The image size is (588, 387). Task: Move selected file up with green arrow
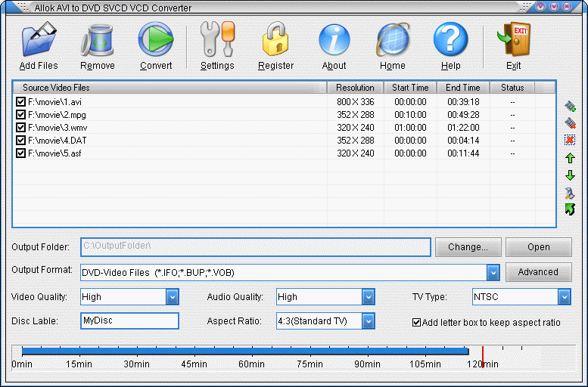pyautogui.click(x=570, y=158)
